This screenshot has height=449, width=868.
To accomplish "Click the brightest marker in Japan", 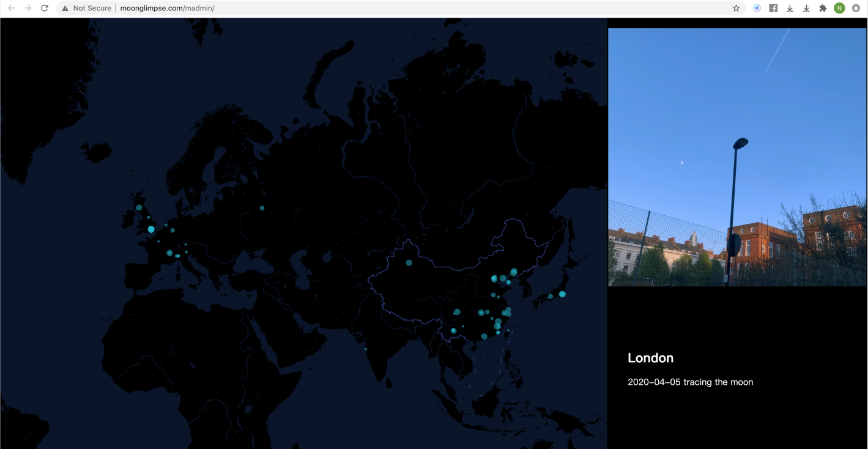I will 562,294.
